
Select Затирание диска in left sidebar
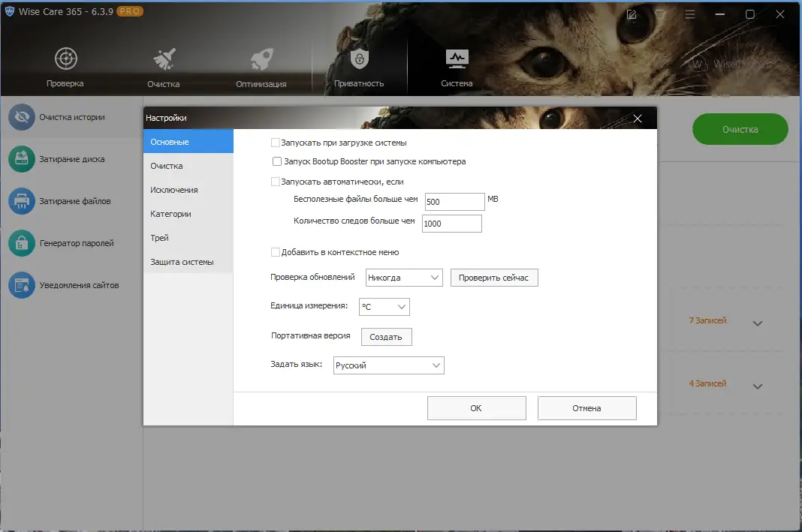71,159
